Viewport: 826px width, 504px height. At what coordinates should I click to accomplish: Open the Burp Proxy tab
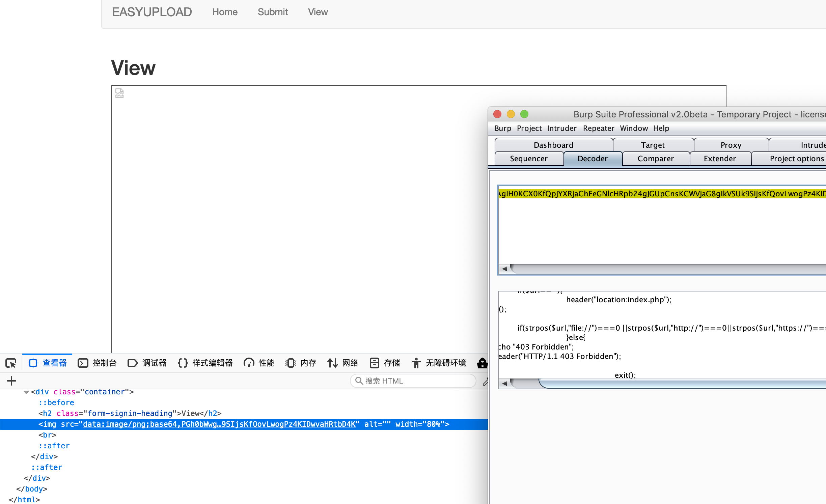[x=731, y=145]
